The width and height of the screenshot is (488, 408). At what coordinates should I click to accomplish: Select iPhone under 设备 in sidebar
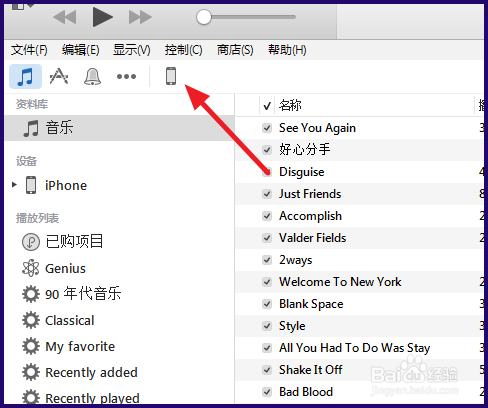coord(66,185)
